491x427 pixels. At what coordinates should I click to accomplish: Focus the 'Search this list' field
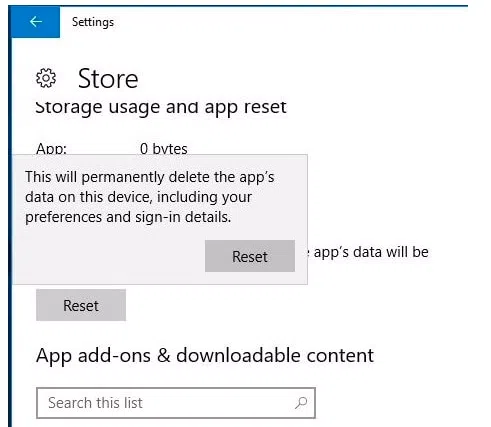coord(176,403)
